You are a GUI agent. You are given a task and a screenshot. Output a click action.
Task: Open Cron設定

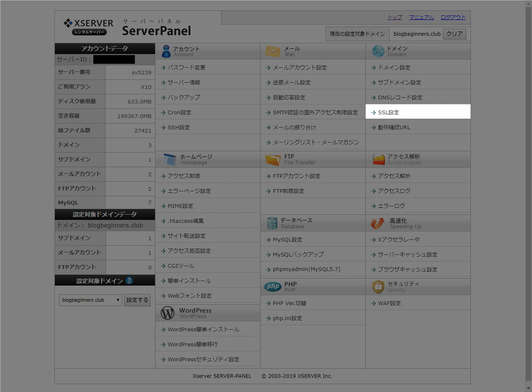pyautogui.click(x=180, y=112)
